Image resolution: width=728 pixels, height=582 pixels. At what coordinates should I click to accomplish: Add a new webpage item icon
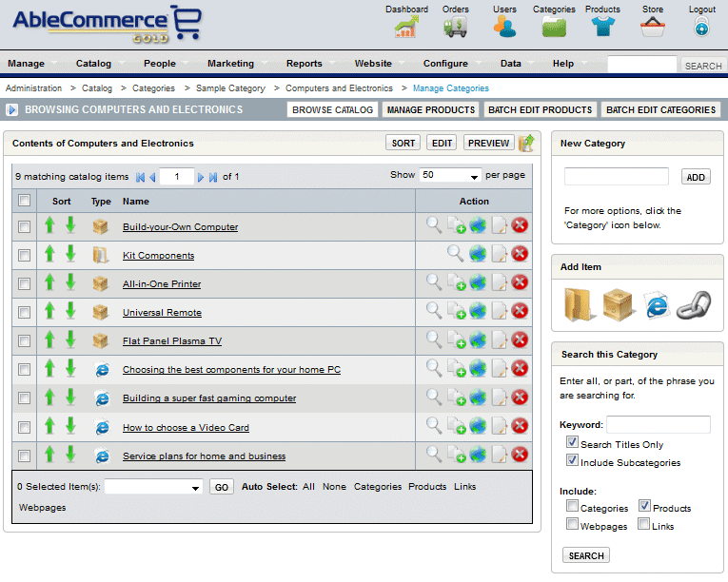point(657,302)
